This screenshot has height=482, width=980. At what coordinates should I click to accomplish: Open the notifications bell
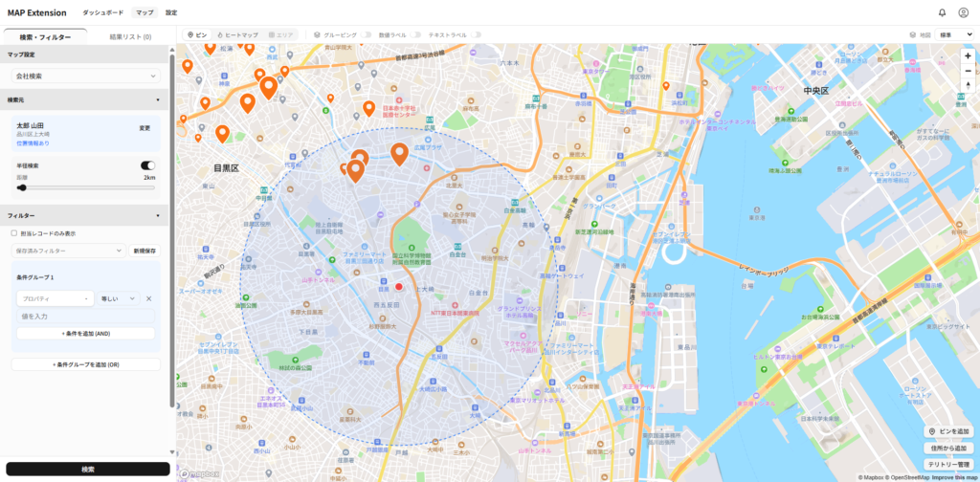(x=942, y=12)
